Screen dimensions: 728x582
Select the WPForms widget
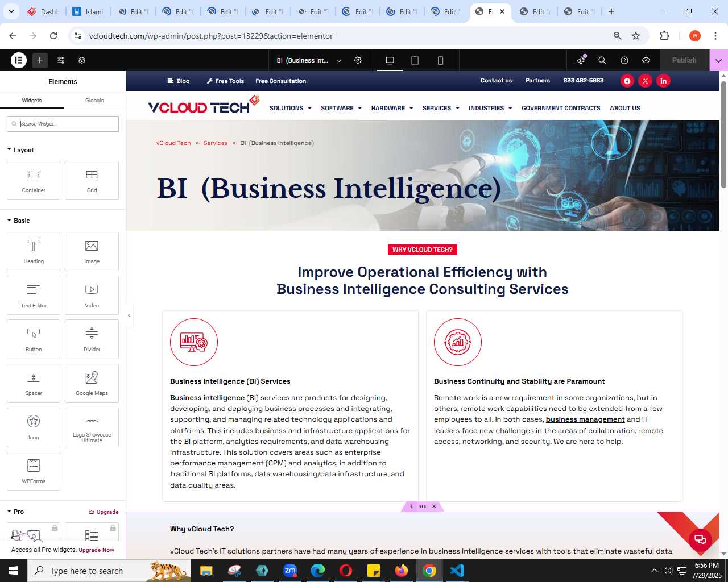(34, 471)
